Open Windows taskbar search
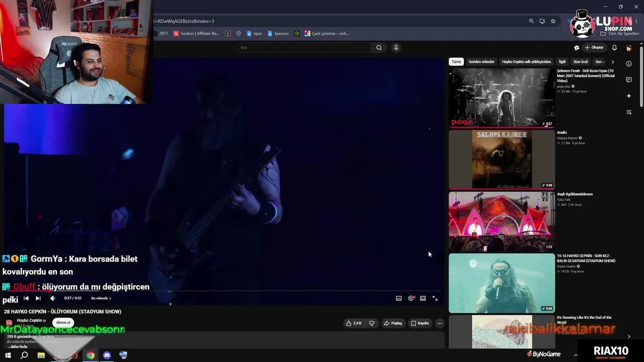 (x=24, y=355)
